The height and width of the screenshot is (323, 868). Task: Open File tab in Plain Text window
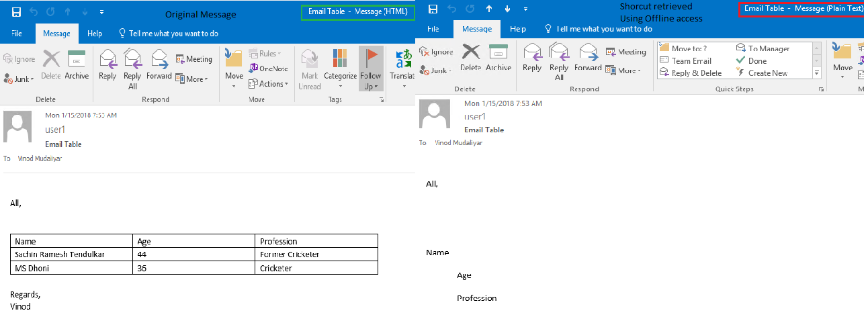(x=434, y=29)
